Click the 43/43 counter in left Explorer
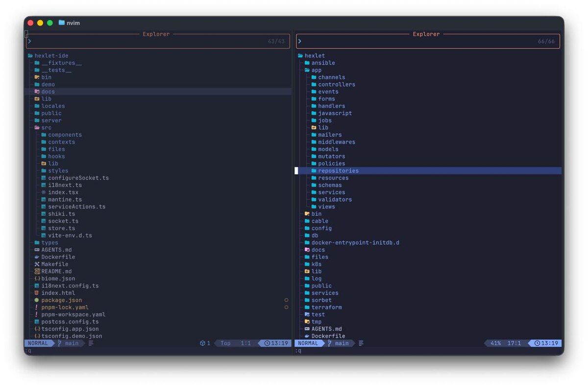588x387 pixels. (x=276, y=41)
